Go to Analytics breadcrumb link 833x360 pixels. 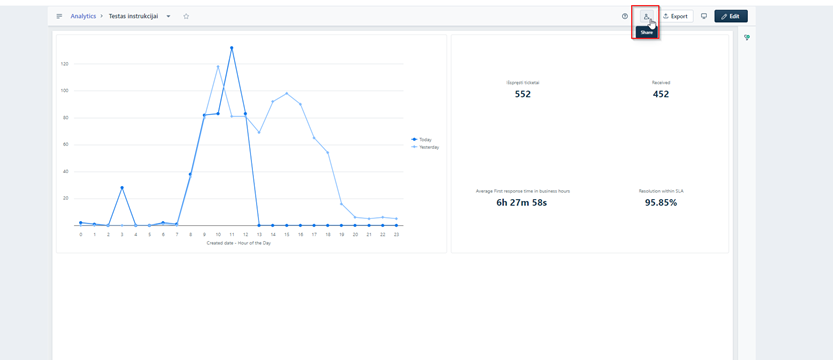click(x=83, y=16)
